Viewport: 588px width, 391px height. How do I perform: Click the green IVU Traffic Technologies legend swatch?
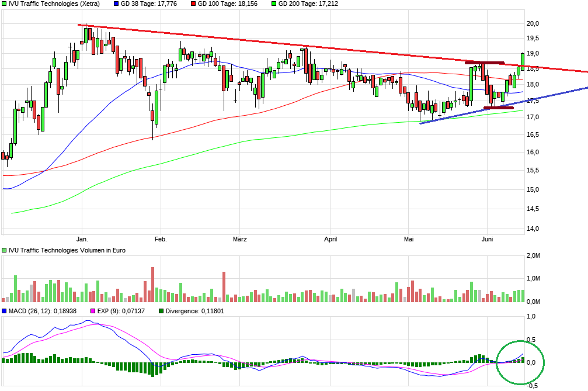pos(4,4)
